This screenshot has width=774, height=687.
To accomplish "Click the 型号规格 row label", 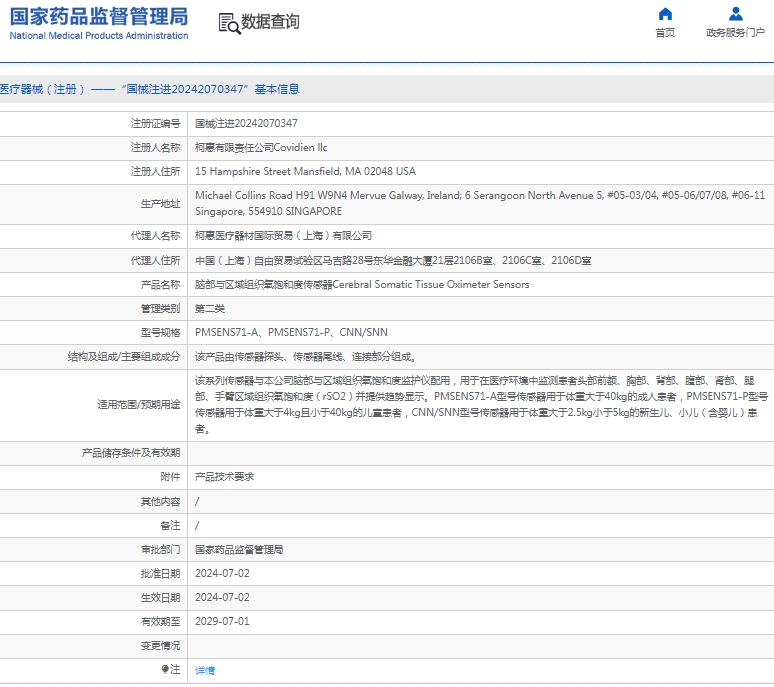I will point(160,333).
